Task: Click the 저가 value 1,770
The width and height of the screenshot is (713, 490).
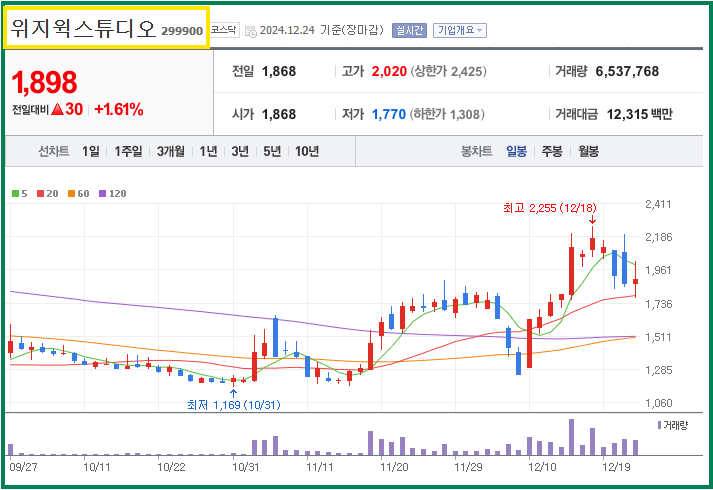Action: pos(389,114)
